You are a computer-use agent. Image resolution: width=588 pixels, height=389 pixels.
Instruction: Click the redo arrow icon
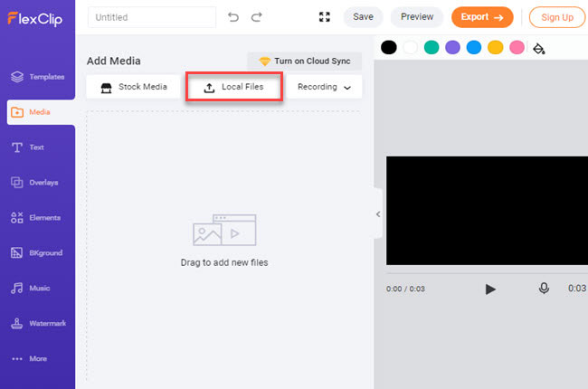point(257,17)
